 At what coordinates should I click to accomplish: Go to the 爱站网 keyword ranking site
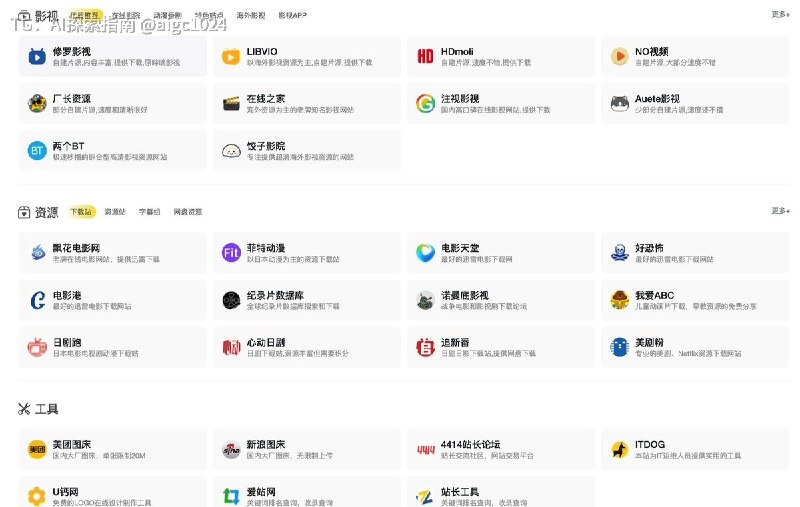tap(307, 494)
